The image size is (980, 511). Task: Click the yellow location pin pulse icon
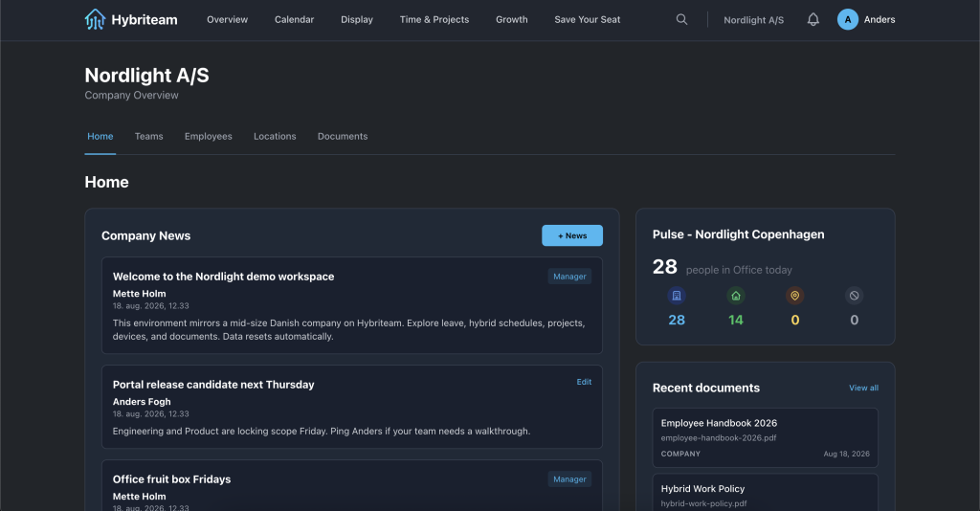[x=795, y=296]
